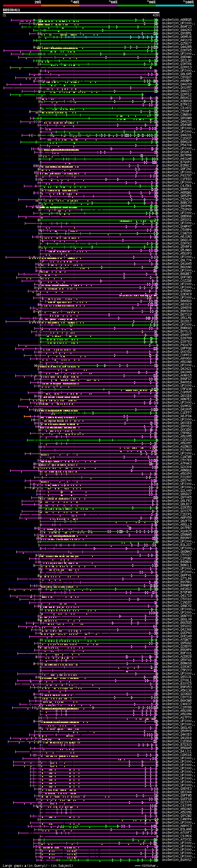The height and width of the screenshot is (868, 197).
Task: Click hit label UniRef100_Q4A2Z7
Action: coord(177,91)
